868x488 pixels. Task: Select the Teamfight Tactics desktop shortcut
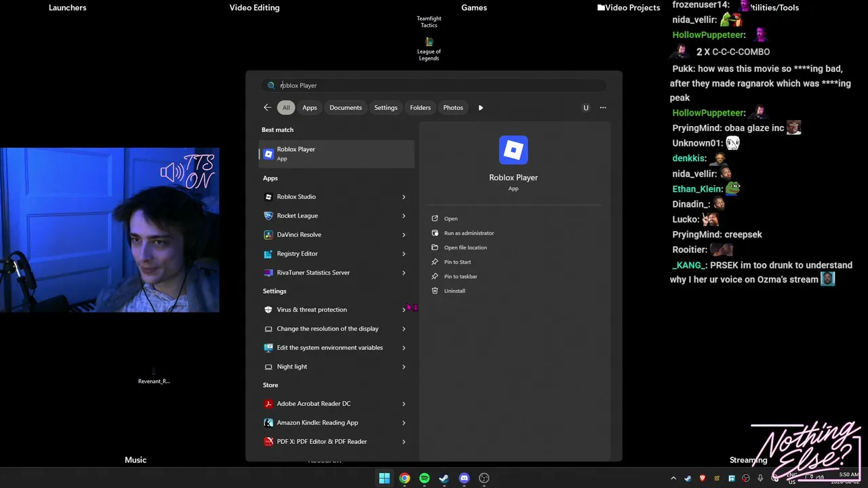tap(429, 22)
